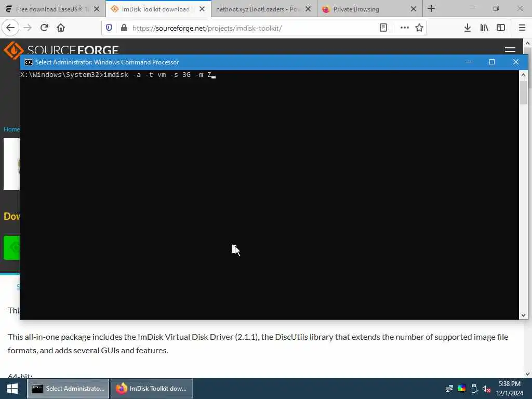The height and width of the screenshot is (399, 532).
Task: Click command prompt scrollbar down arrow
Action: point(523,315)
